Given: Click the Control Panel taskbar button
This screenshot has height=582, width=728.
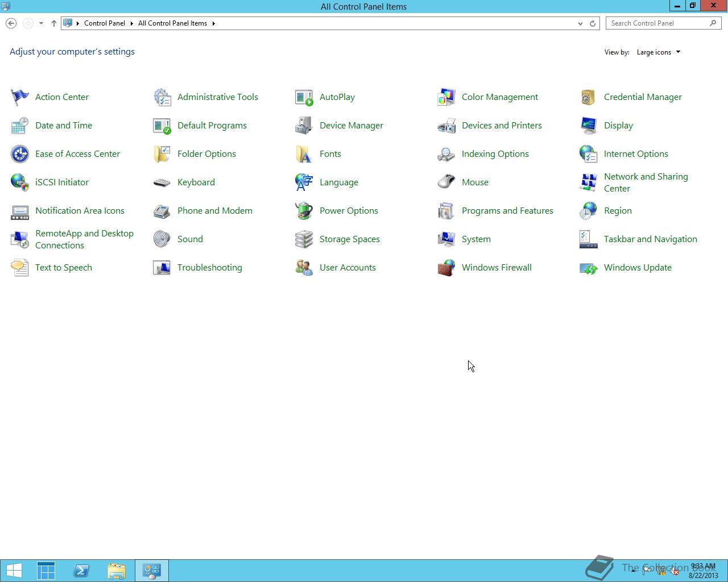Looking at the screenshot, I should coord(152,571).
